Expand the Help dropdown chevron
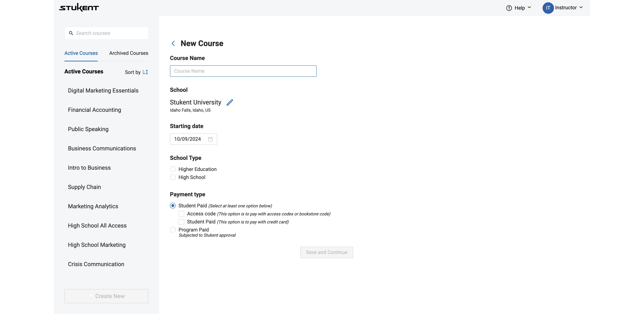 [529, 8]
